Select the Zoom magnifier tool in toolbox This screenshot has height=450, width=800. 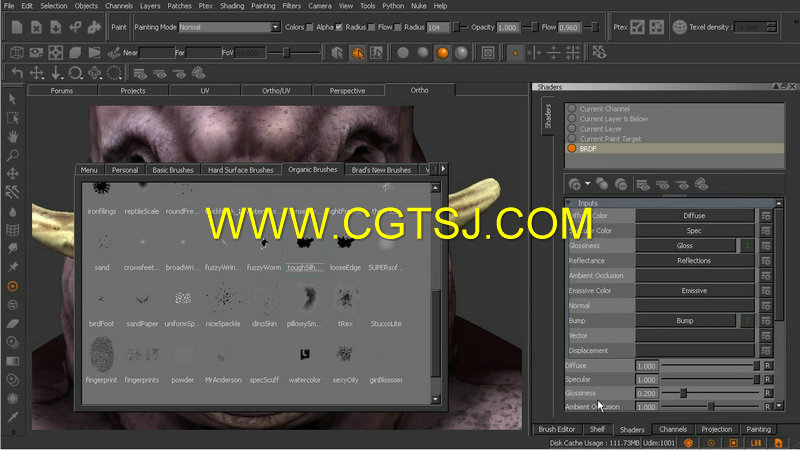[13, 155]
